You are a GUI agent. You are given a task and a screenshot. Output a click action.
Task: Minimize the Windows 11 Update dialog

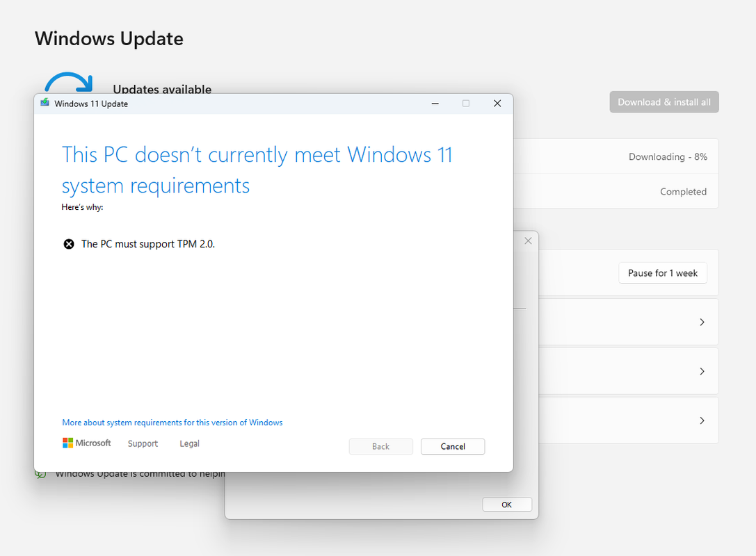pyautogui.click(x=435, y=103)
